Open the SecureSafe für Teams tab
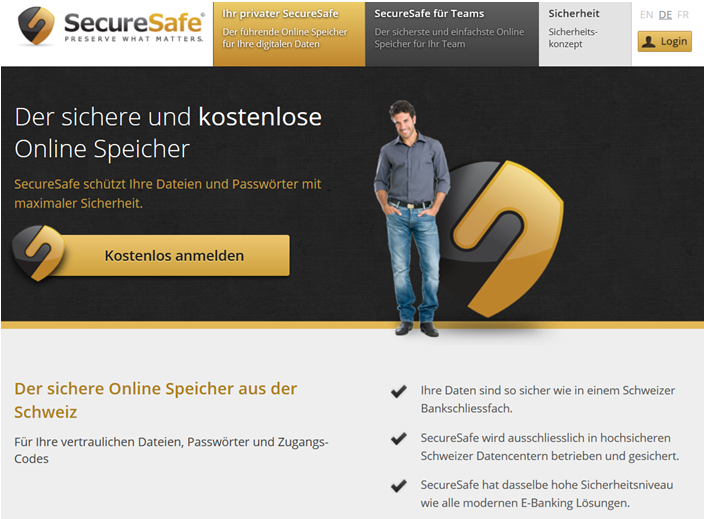 (452, 34)
